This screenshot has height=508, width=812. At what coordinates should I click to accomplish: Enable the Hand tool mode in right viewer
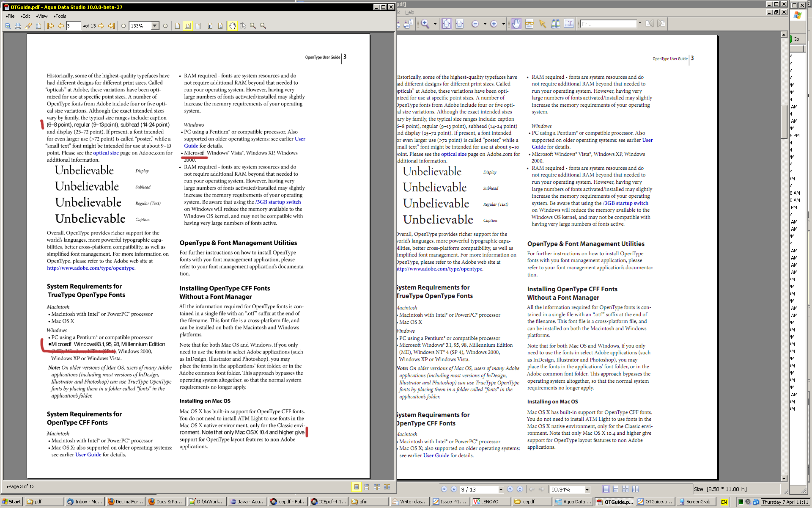pyautogui.click(x=516, y=24)
